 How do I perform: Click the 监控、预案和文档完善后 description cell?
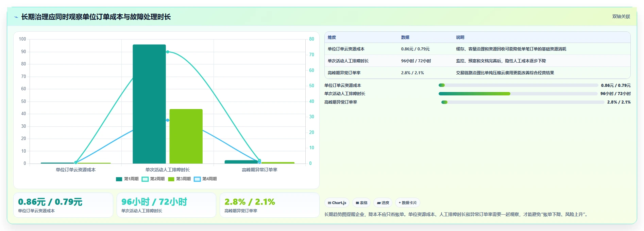[x=501, y=61]
